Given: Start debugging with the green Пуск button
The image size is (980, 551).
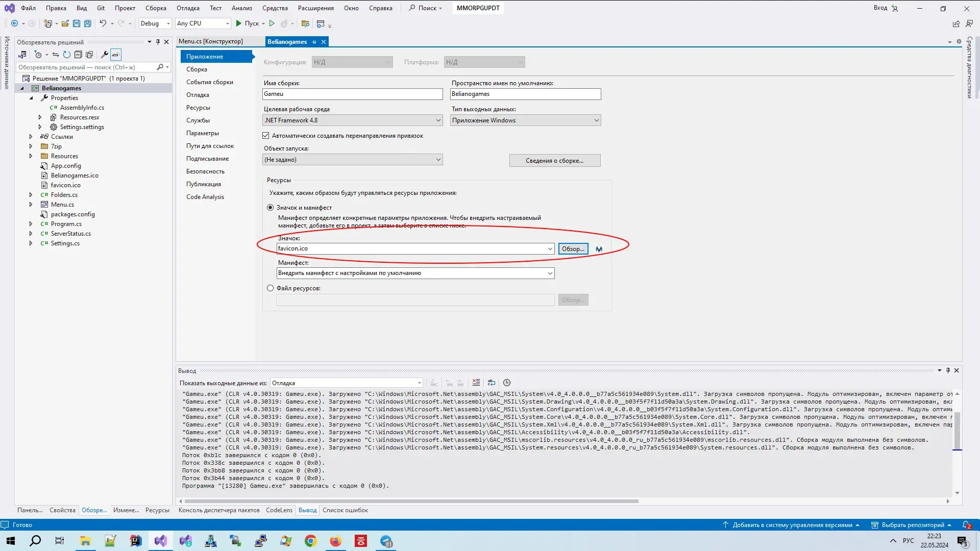Looking at the screenshot, I should coord(248,23).
